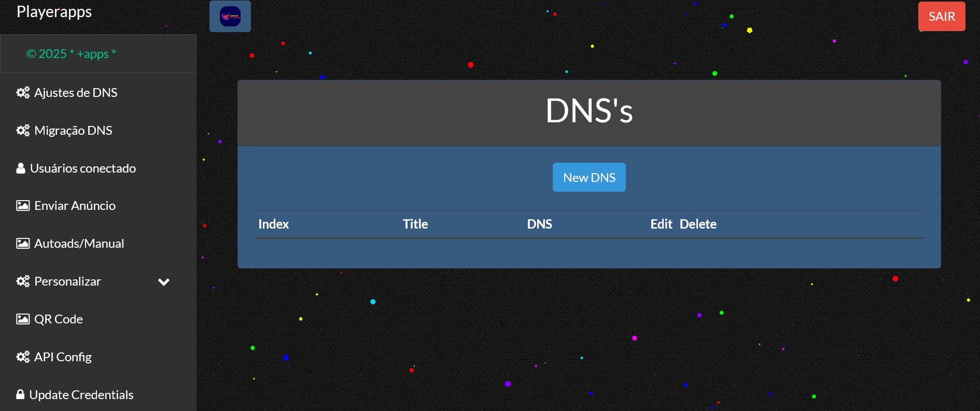Open Update Credentials in the sidebar

pyautogui.click(x=81, y=395)
